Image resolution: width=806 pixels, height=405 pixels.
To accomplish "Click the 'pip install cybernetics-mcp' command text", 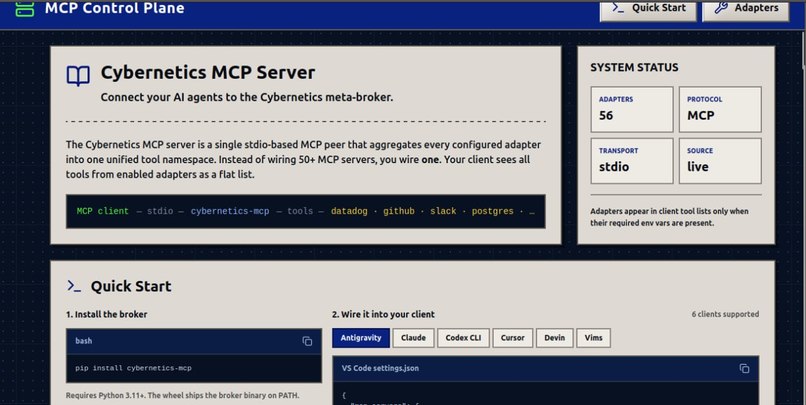I will coord(133,369).
